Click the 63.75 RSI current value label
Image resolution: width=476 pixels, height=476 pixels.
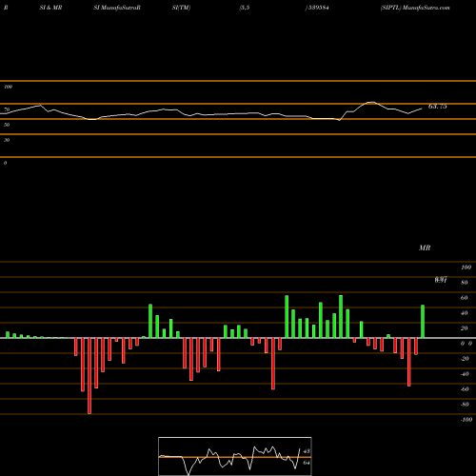click(438, 107)
